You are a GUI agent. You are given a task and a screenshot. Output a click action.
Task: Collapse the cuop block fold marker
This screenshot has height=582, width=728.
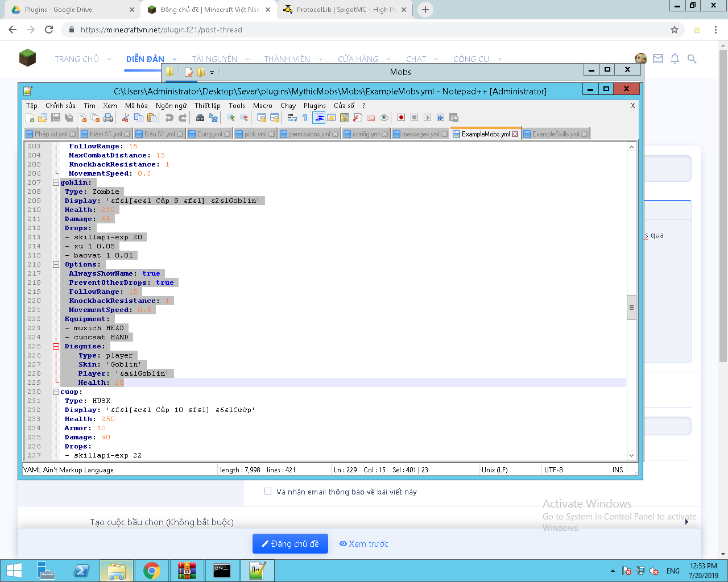click(x=56, y=392)
